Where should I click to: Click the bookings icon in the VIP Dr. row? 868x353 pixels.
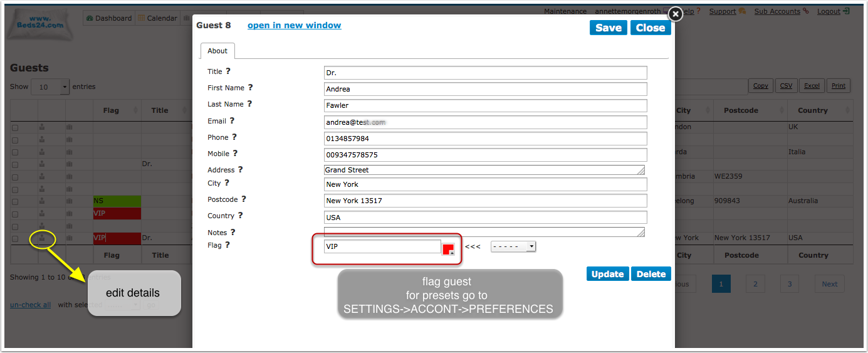pos(70,238)
